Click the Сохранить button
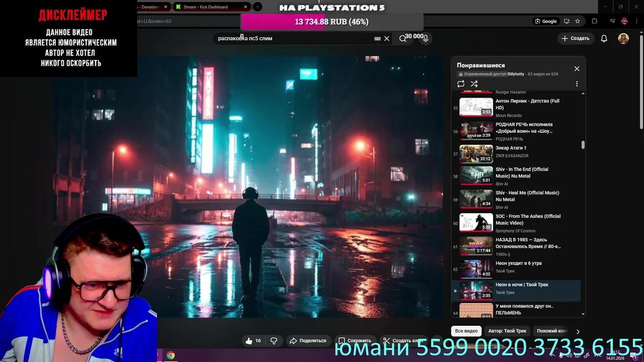The width and height of the screenshot is (644, 362). [x=355, y=341]
